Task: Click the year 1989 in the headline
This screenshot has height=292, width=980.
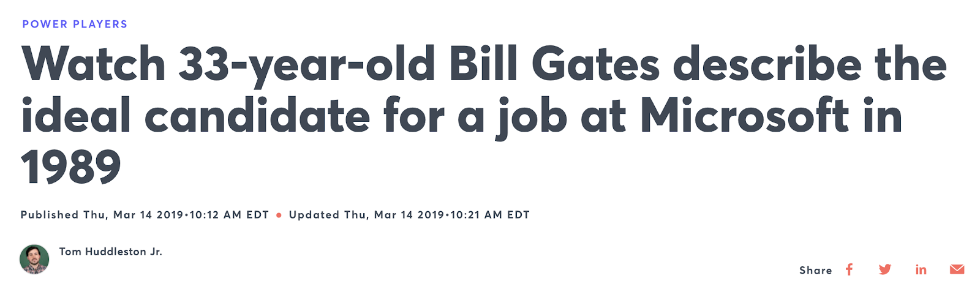Action: point(71,167)
